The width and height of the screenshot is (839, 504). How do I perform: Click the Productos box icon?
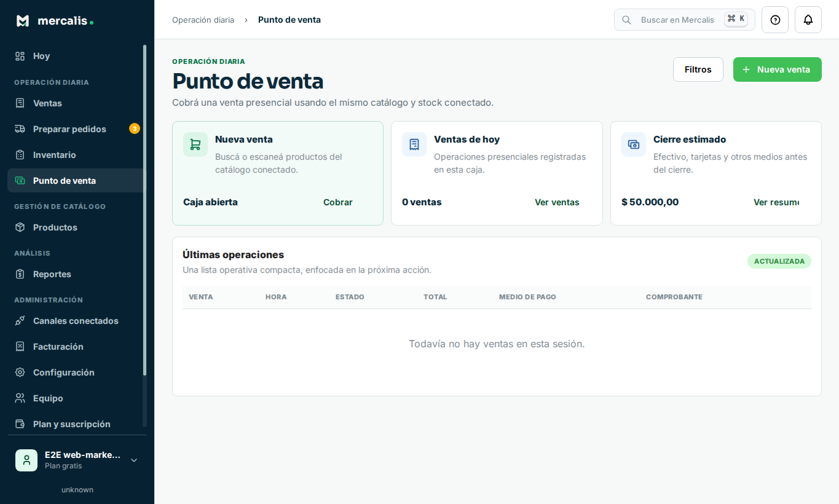pyautogui.click(x=20, y=227)
